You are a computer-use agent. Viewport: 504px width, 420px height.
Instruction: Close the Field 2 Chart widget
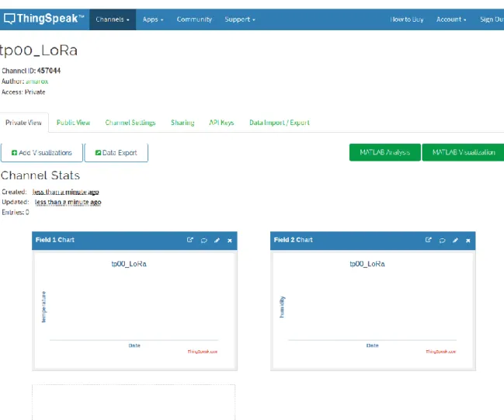468,241
